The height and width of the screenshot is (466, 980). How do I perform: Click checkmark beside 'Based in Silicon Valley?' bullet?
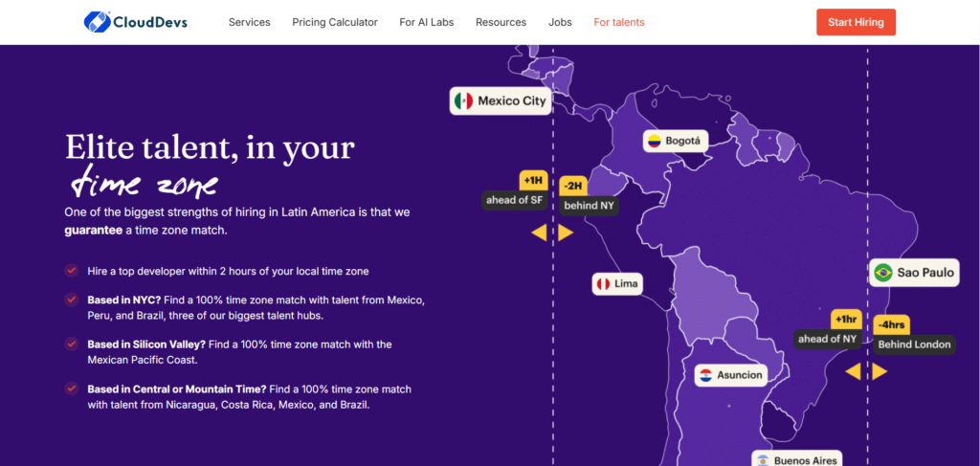click(71, 344)
